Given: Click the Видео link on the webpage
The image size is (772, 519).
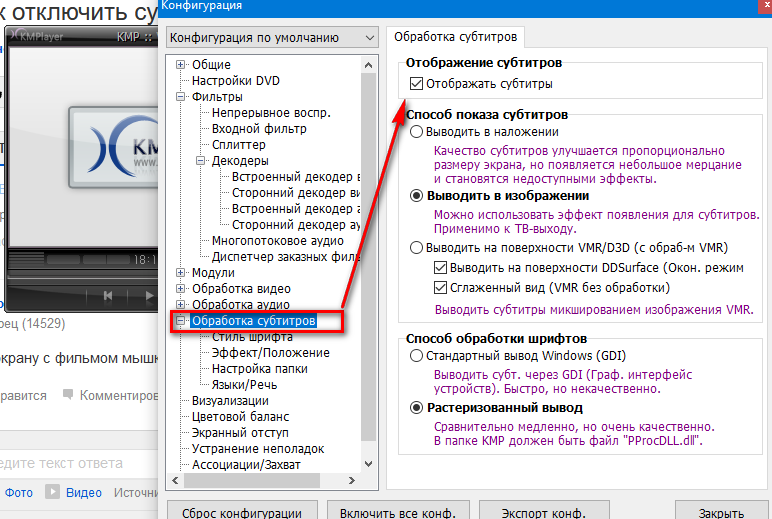Looking at the screenshot, I should click(84, 492).
